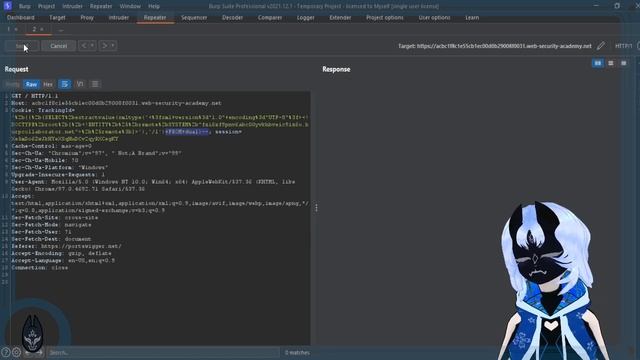
Task: Click the Host header line
Action: coord(116,103)
